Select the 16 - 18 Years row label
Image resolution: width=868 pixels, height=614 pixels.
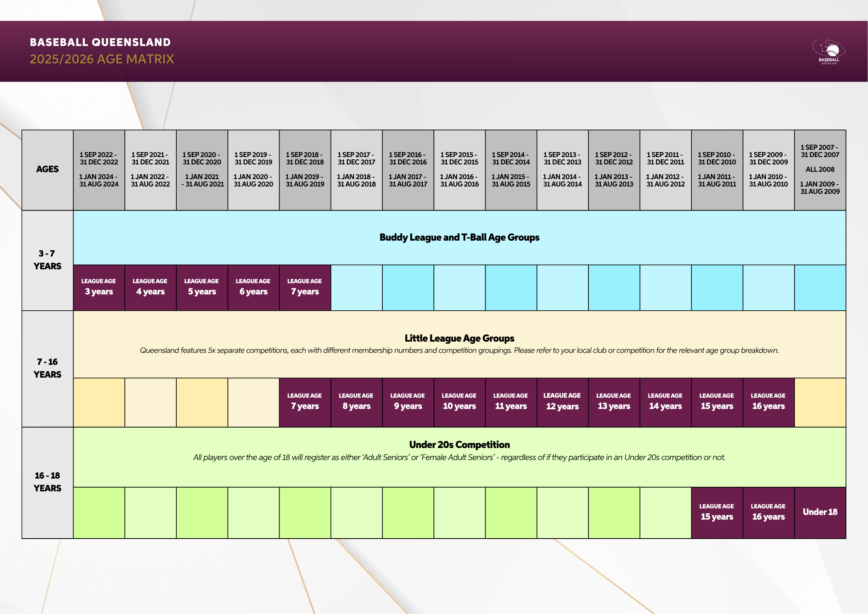pyautogui.click(x=48, y=482)
